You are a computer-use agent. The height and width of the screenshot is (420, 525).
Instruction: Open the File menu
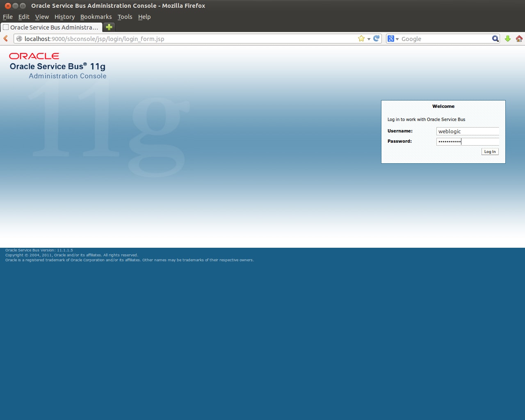(x=8, y=17)
